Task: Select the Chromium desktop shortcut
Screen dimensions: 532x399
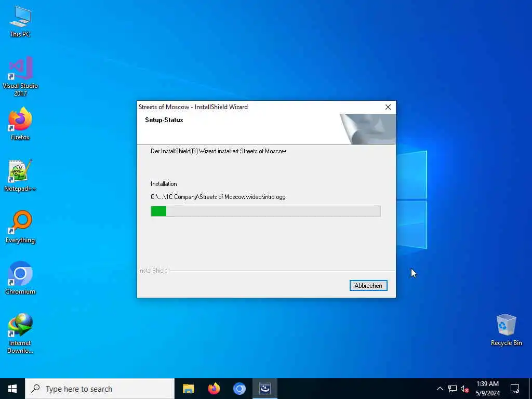Action: point(20,278)
